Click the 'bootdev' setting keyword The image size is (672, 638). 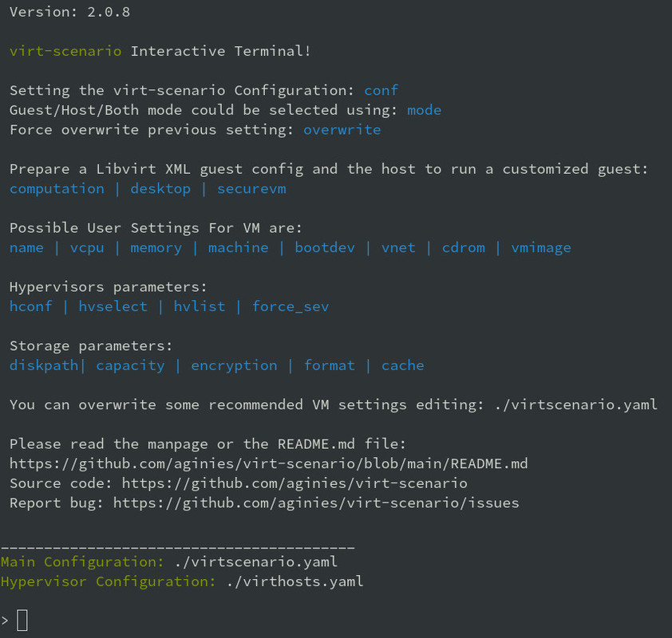pyautogui.click(x=325, y=247)
